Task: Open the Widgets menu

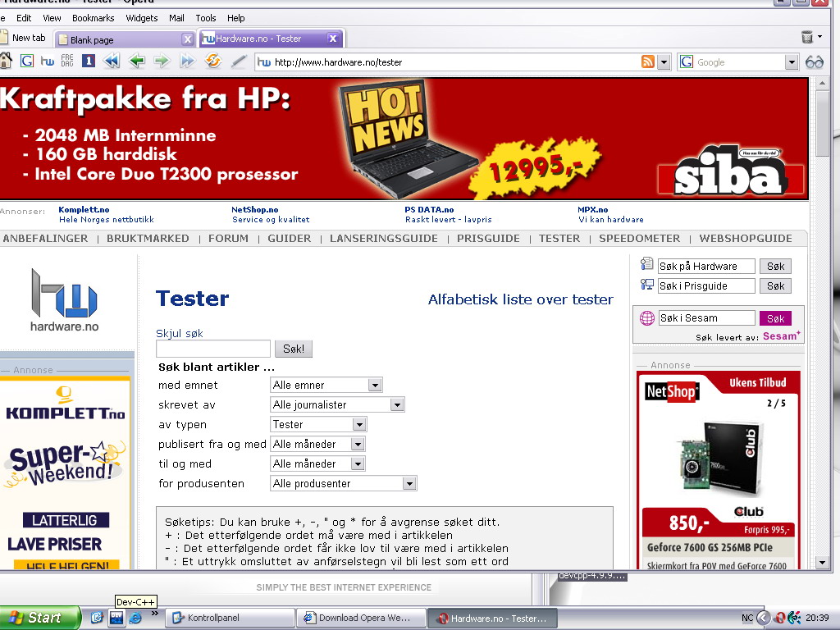Action: tap(141, 18)
